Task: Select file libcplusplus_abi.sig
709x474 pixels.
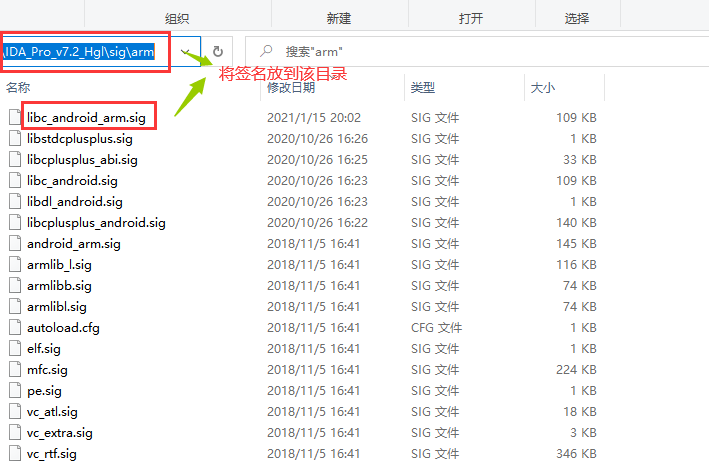Action: coord(82,160)
